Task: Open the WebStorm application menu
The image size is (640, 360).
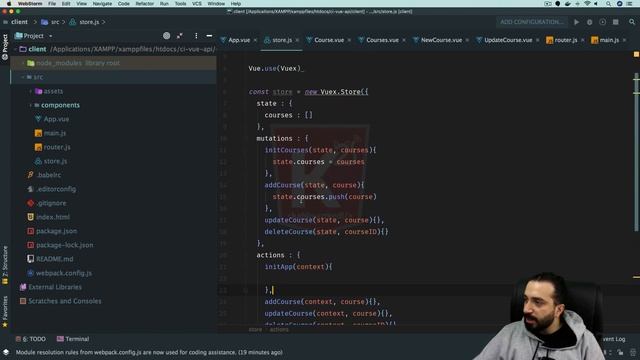Action: [30, 4]
